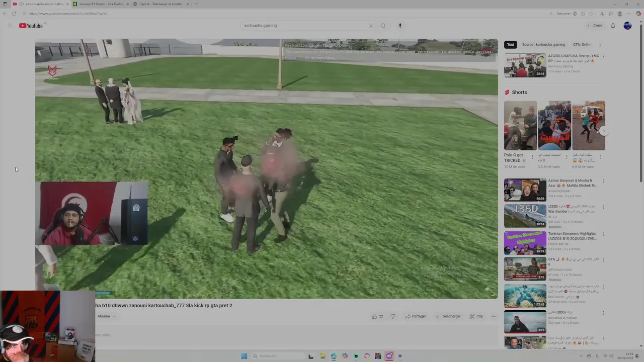Dislike the video with thumbs down
This screenshot has width=644, height=362.
(393, 316)
